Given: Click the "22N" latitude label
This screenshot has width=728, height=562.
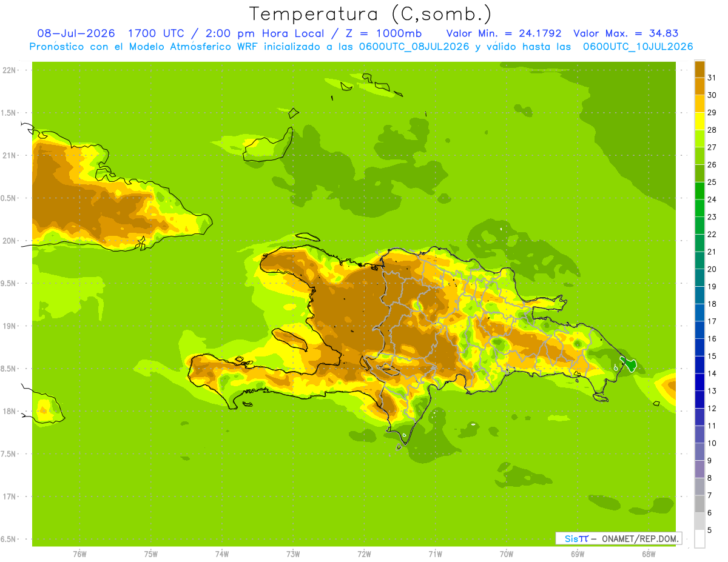Looking at the screenshot, I should 9,70.
